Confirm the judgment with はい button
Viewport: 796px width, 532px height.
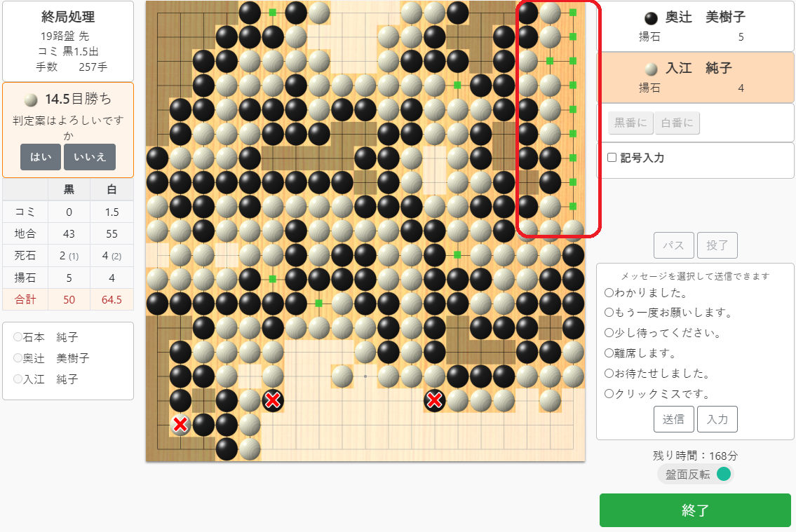click(41, 157)
